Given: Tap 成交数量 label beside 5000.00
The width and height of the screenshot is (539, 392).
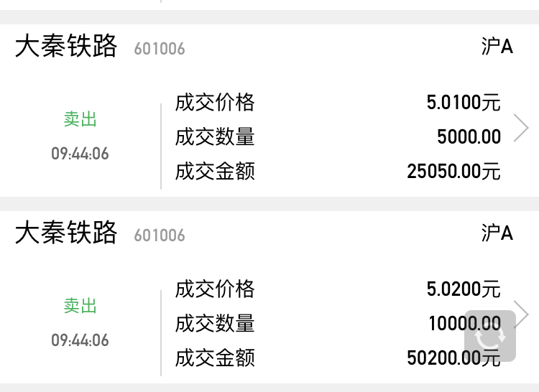Looking at the screenshot, I should pos(215,137).
